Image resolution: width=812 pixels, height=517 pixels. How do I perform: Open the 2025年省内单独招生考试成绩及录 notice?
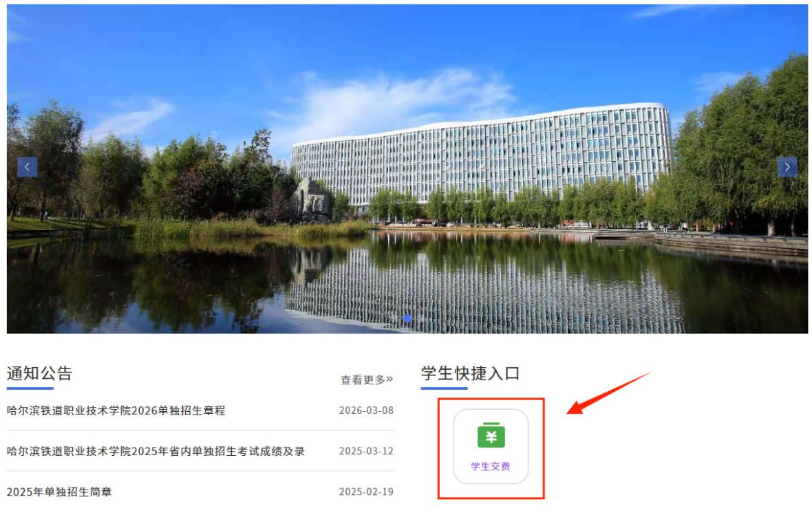point(156,451)
